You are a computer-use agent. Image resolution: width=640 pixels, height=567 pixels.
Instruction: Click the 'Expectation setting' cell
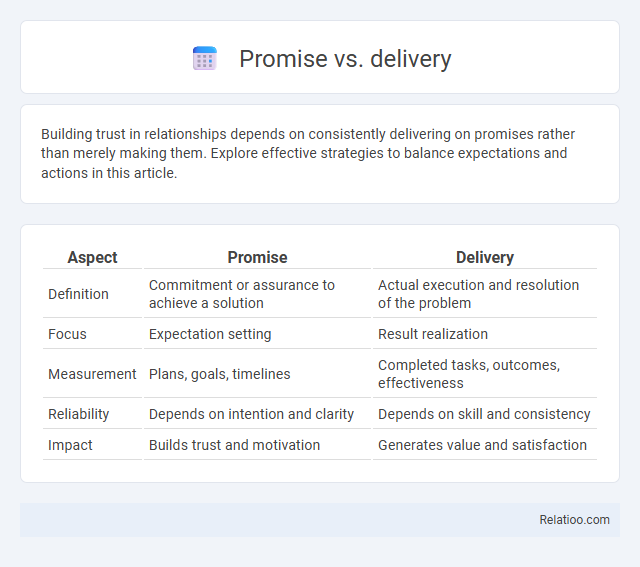257,334
